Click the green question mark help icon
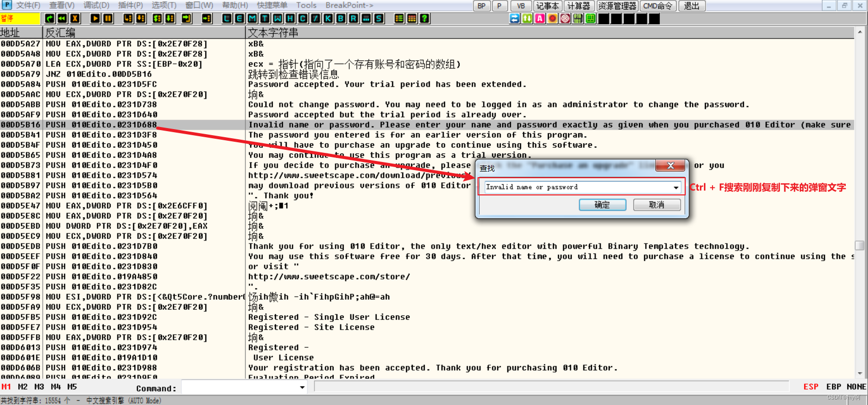Image resolution: width=868 pixels, height=405 pixels. click(424, 19)
